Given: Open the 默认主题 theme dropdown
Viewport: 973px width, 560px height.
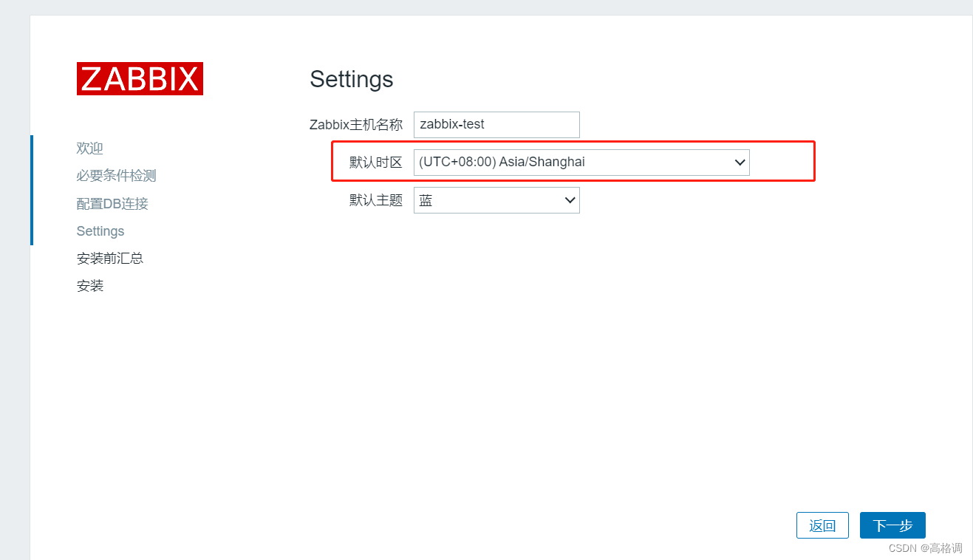Looking at the screenshot, I should (496, 200).
